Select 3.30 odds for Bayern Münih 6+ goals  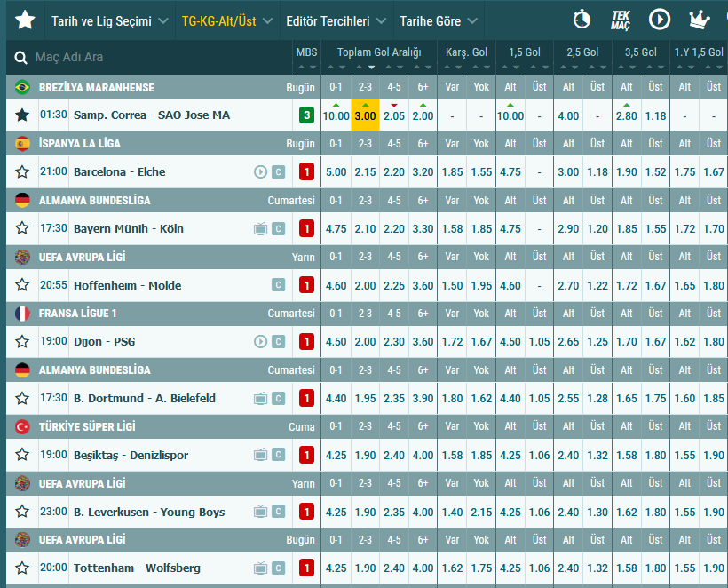point(423,229)
